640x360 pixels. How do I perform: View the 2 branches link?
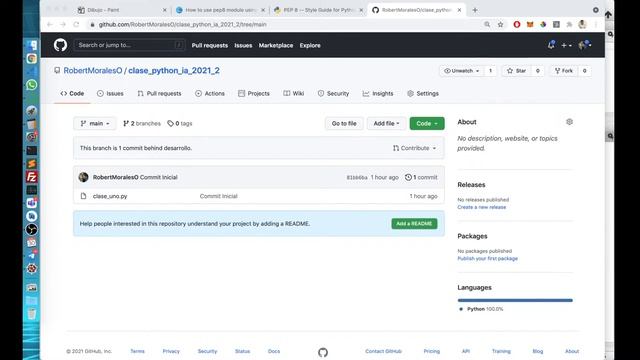pyautogui.click(x=142, y=123)
